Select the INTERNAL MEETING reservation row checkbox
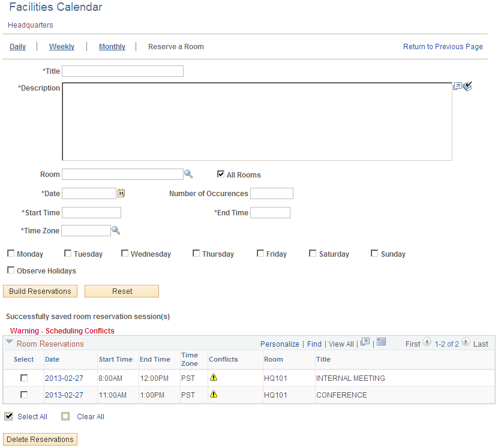Screen dimensions: 498x448 24,378
